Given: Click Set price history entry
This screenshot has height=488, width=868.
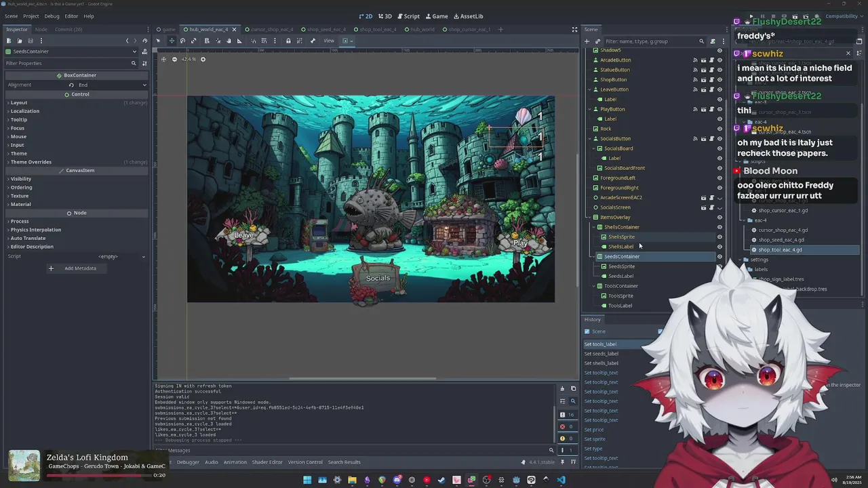Looking at the screenshot, I should (x=594, y=430).
